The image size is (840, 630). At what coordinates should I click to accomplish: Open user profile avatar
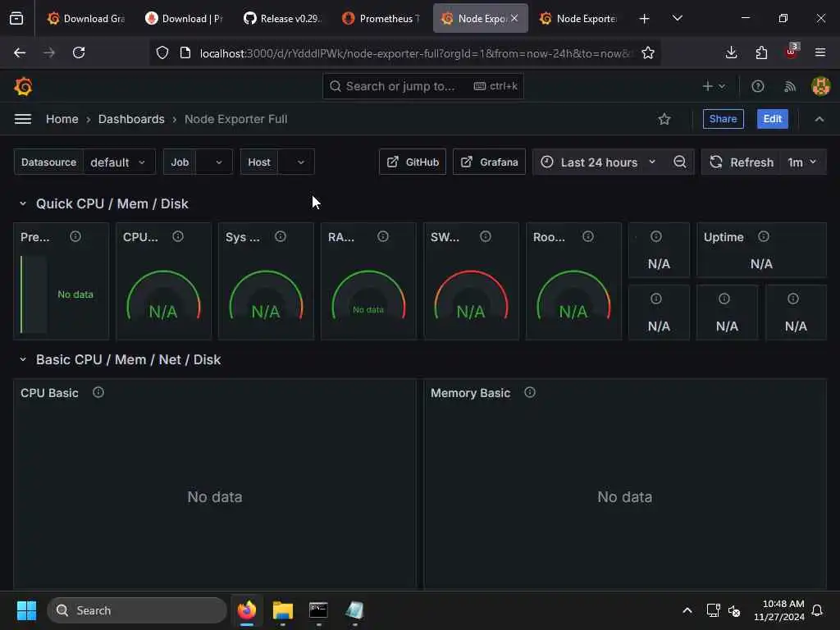(820, 86)
